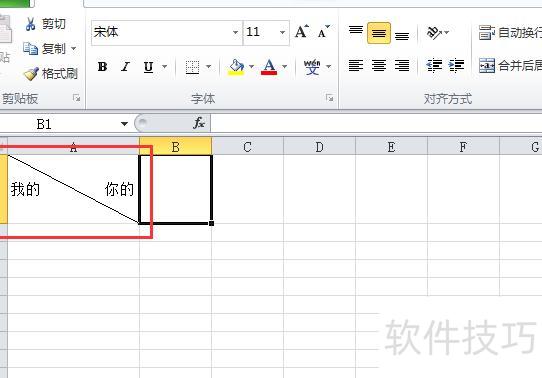Open the Name Box dropdown arrow

tap(124, 124)
